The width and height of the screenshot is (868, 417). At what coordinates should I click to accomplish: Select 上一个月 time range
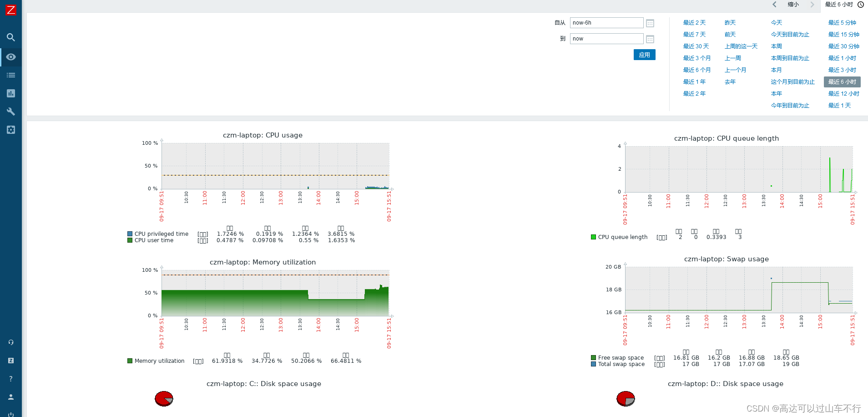[736, 70]
